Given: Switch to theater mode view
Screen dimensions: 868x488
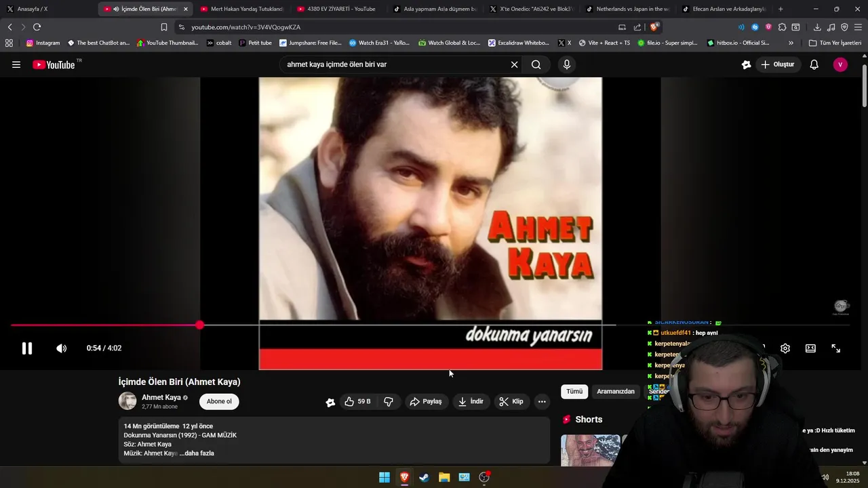Looking at the screenshot, I should coord(810,348).
